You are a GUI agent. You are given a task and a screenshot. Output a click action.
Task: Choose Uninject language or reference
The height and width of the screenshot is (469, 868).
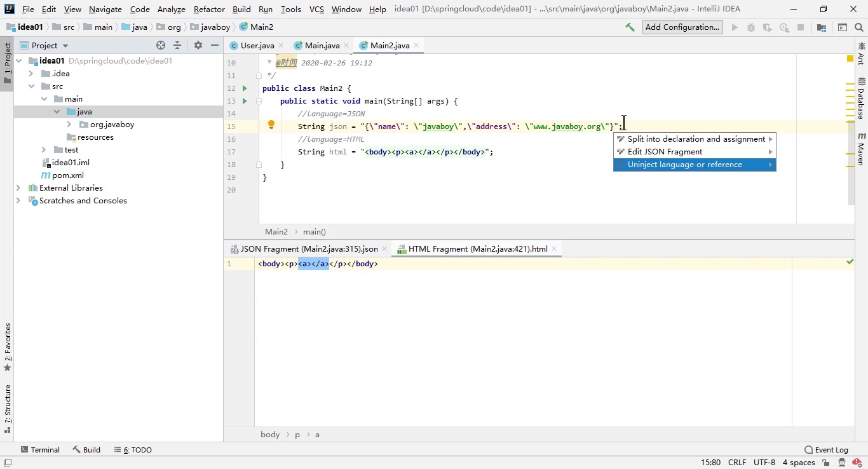coord(695,165)
